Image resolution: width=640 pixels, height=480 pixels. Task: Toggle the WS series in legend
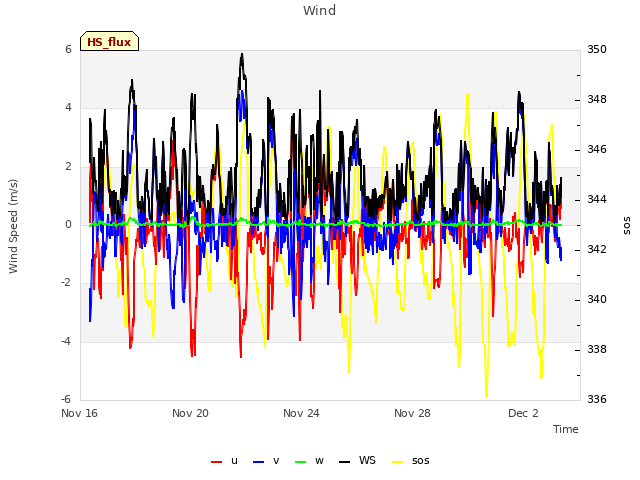[357, 461]
